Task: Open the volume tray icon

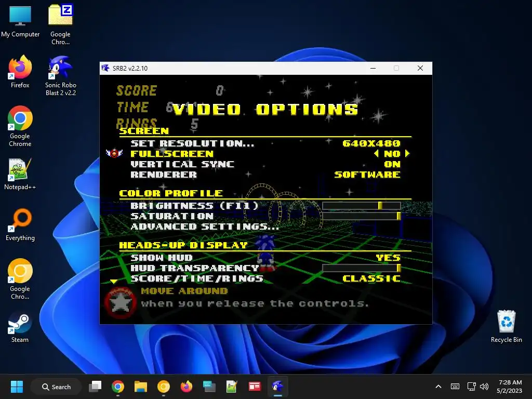Action: click(484, 387)
